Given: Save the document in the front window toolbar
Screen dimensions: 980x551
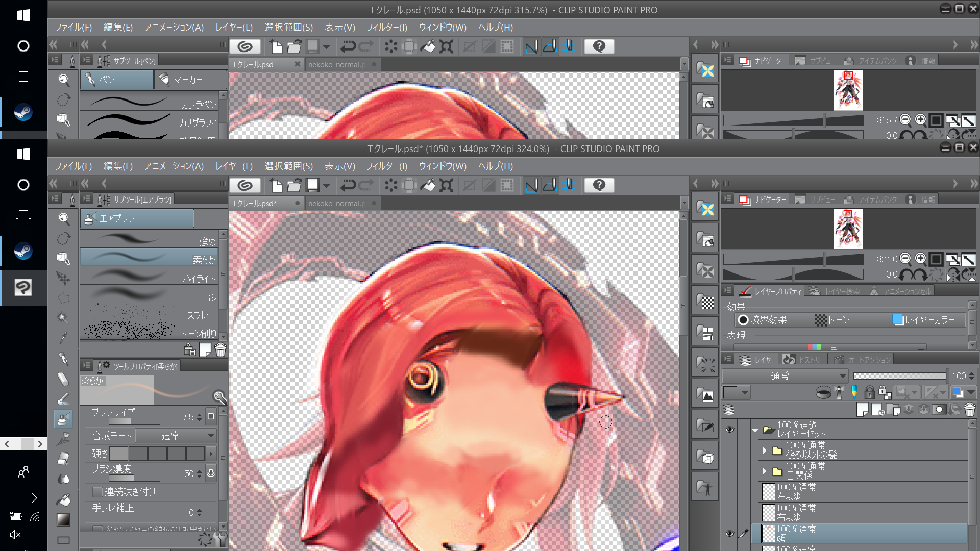Looking at the screenshot, I should pos(312,185).
